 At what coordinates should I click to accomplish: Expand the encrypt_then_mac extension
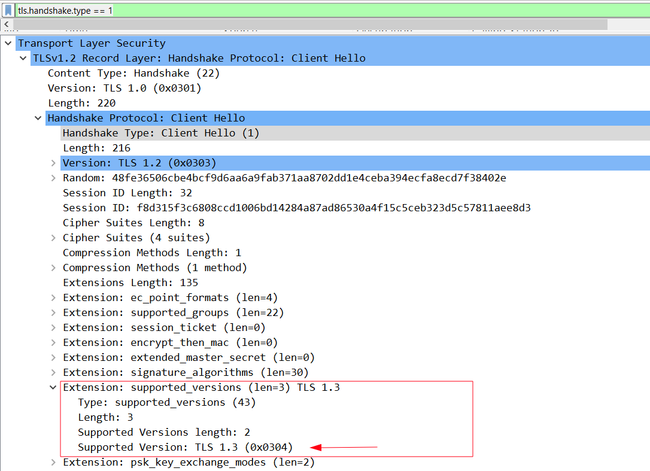(x=53, y=342)
